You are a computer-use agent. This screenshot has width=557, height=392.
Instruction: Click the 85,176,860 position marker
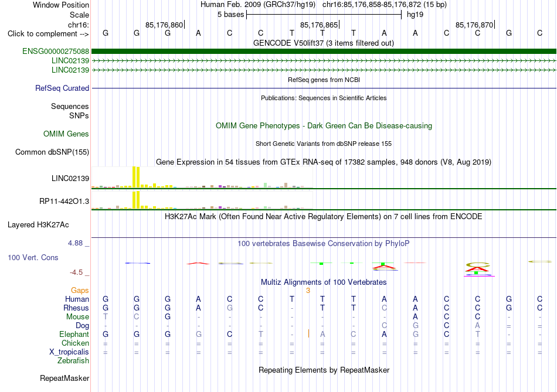[x=165, y=25]
